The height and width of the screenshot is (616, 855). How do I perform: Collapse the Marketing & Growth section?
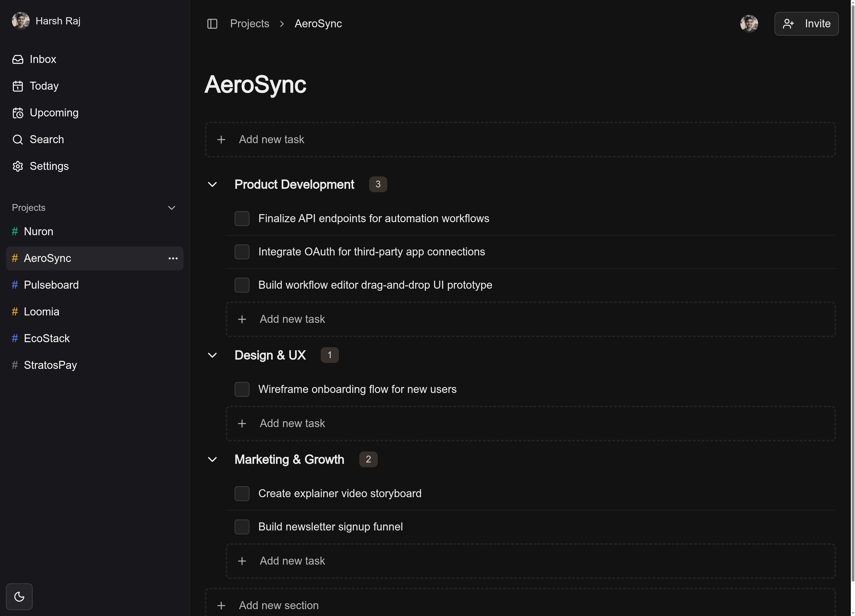[212, 459]
